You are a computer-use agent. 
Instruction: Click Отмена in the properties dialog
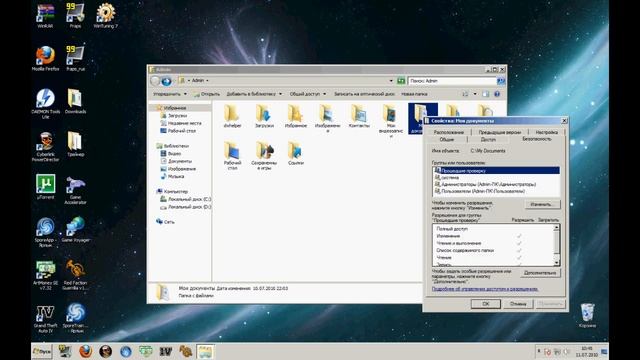(x=518, y=304)
